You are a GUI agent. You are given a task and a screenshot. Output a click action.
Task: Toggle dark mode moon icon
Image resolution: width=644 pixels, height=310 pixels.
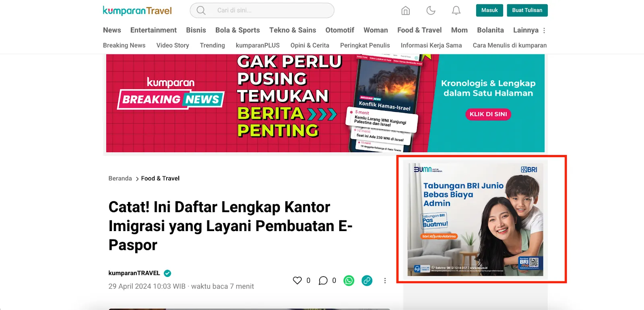tap(431, 10)
